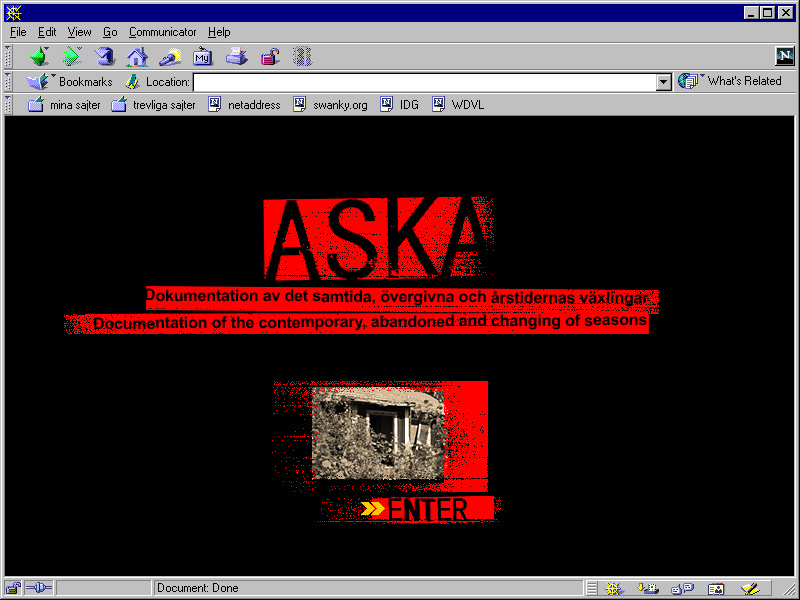Click the Forward navigation arrow
This screenshot has width=800, height=600.
tap(72, 57)
